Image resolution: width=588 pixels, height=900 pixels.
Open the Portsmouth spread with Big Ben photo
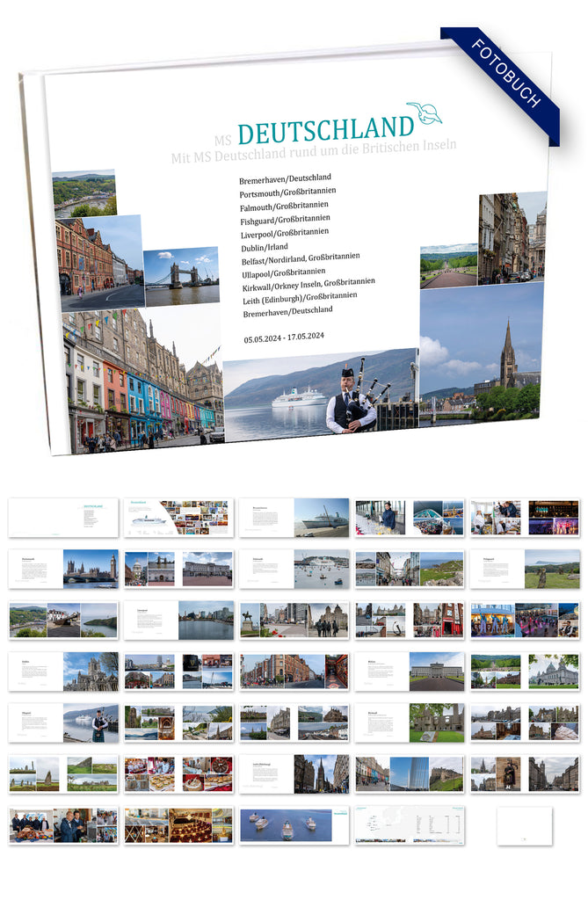coord(63,569)
